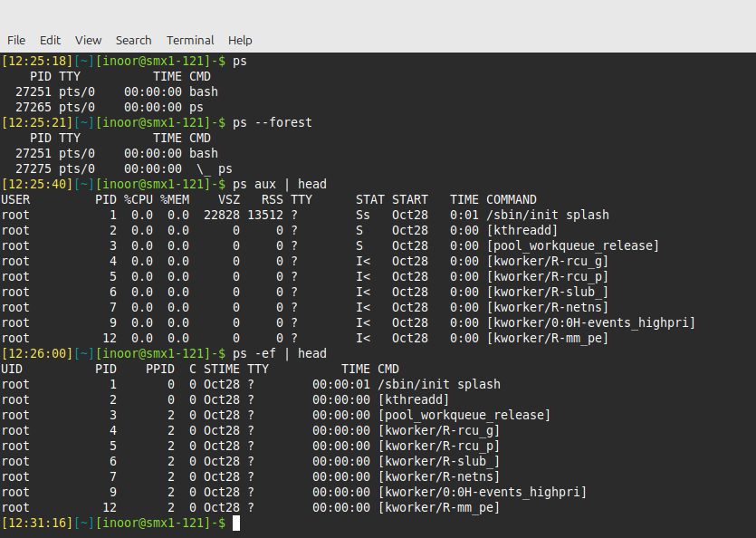Click the STIME column header
This screenshot has width=756, height=538.
click(222, 369)
